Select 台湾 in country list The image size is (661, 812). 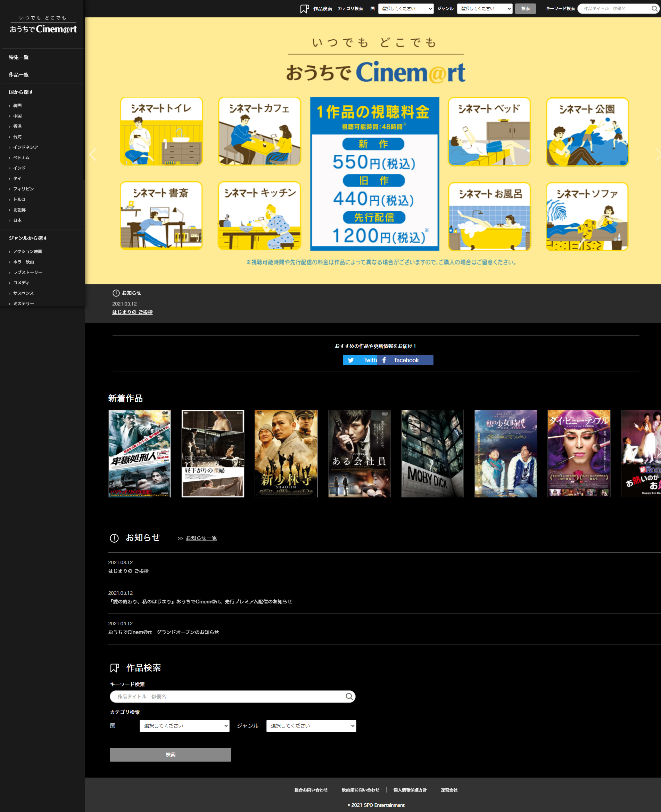pos(17,137)
